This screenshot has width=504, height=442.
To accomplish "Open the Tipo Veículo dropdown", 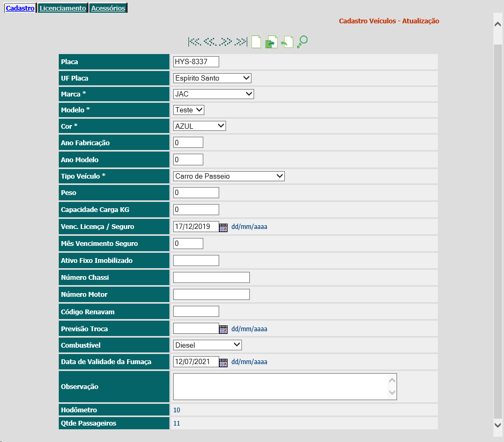I will pyautogui.click(x=229, y=176).
